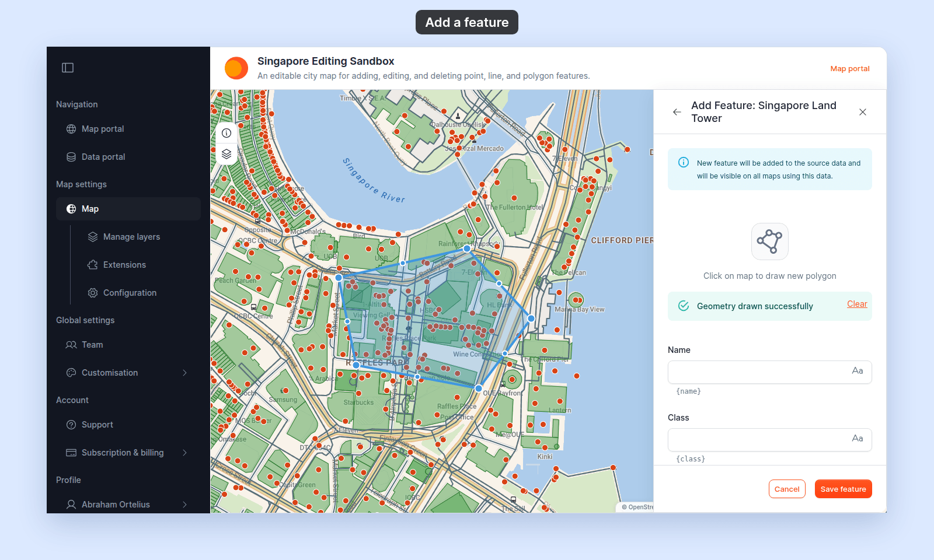Expand Abraham Ortelius profile chevron
This screenshot has height=560, width=934.
coord(184,505)
